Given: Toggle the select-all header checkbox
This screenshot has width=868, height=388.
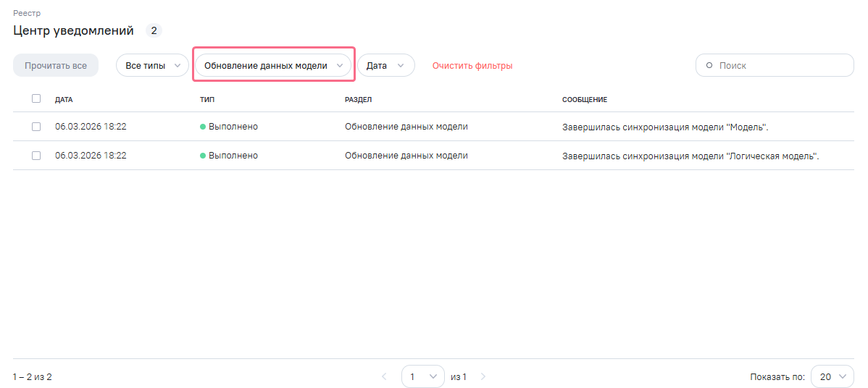Looking at the screenshot, I should [x=36, y=98].
